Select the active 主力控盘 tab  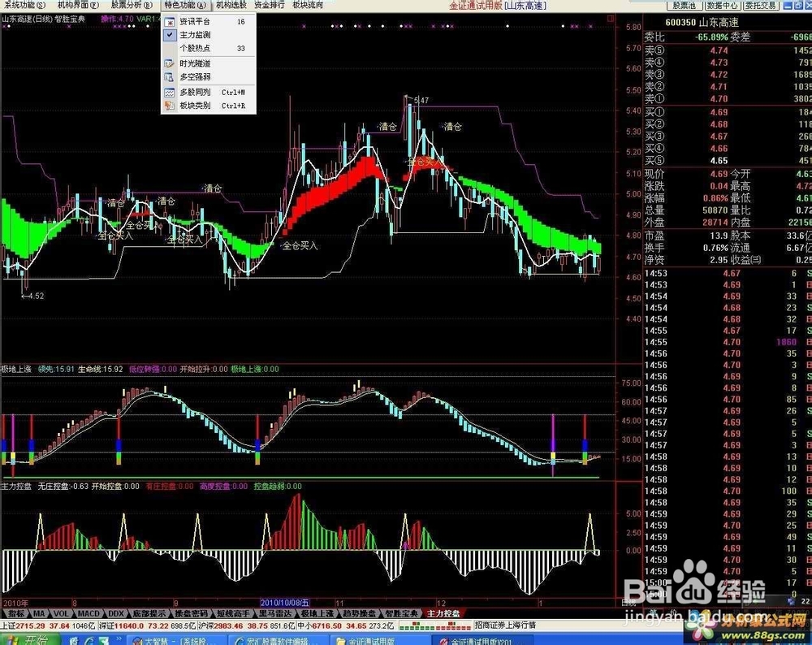(x=444, y=613)
